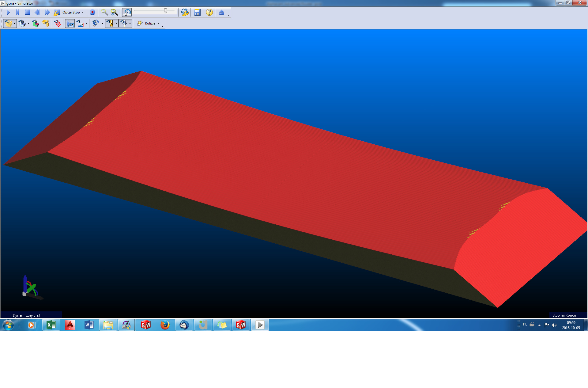588x388 pixels.
Task: Expand arrow beside the stock cube icon
Action: pyautogui.click(x=14, y=24)
